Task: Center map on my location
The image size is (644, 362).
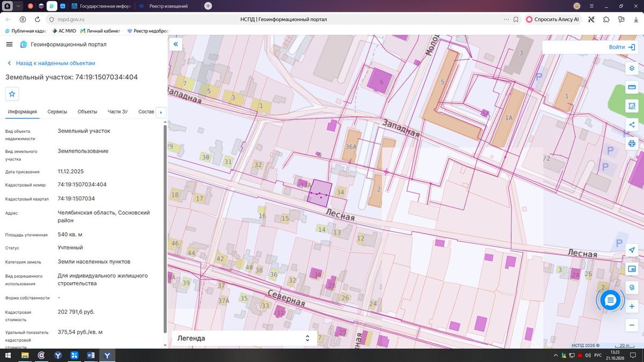Action: click(632, 250)
